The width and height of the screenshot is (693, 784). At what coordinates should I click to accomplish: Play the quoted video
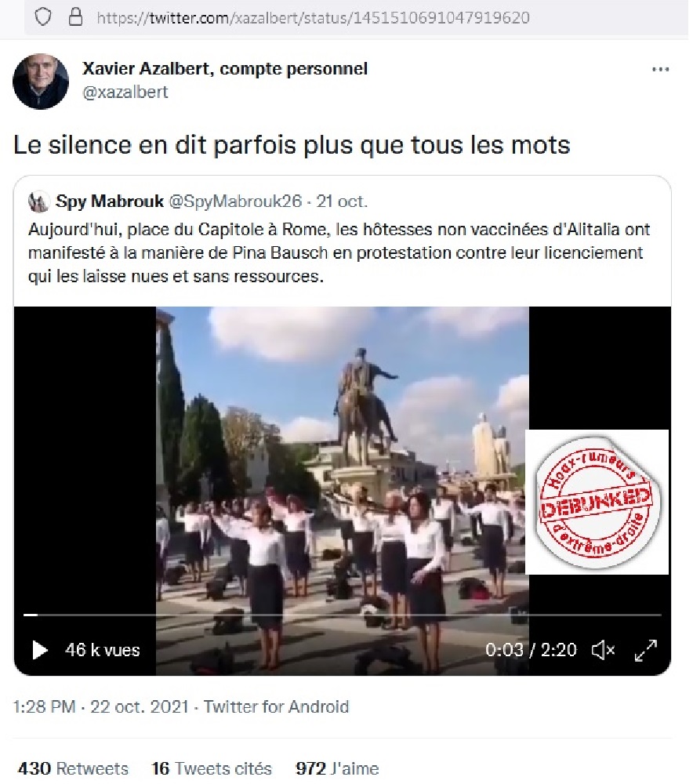pyautogui.click(x=39, y=650)
